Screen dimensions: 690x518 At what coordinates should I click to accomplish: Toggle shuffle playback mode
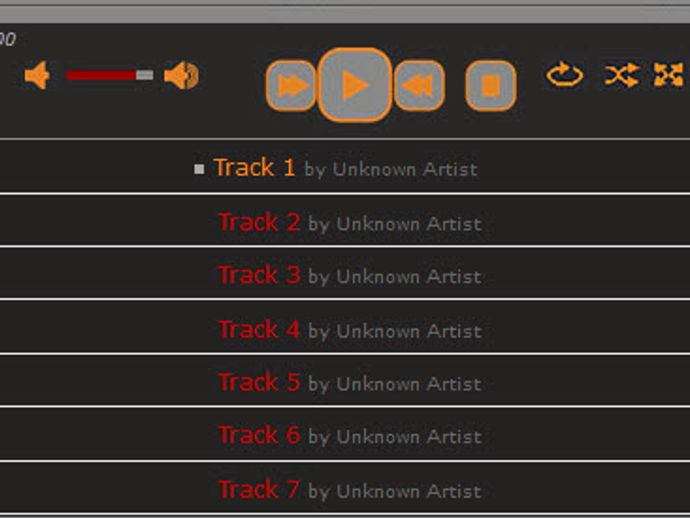[622, 75]
